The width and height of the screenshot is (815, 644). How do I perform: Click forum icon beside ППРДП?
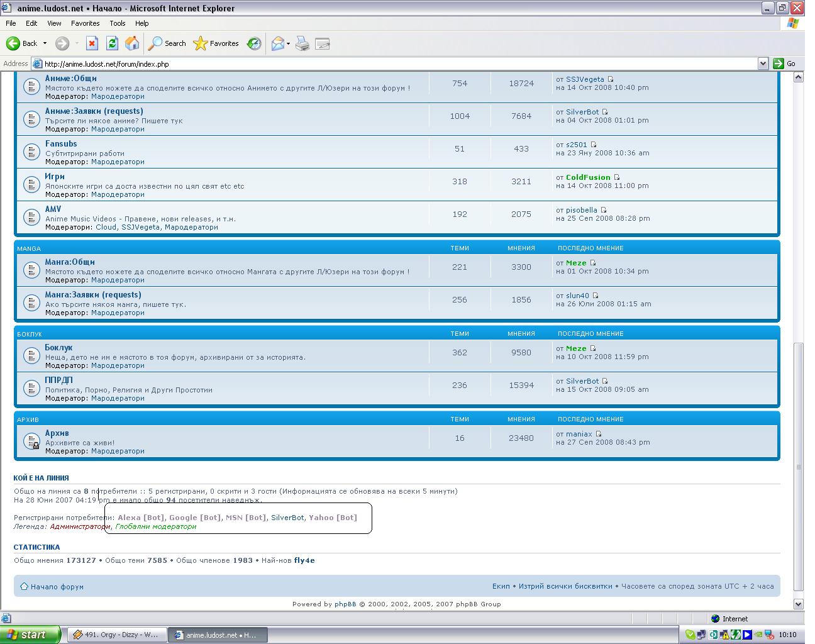click(31, 388)
